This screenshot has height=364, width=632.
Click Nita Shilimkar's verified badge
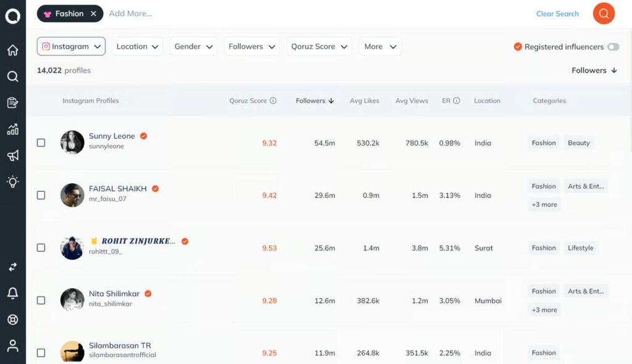[x=148, y=294]
